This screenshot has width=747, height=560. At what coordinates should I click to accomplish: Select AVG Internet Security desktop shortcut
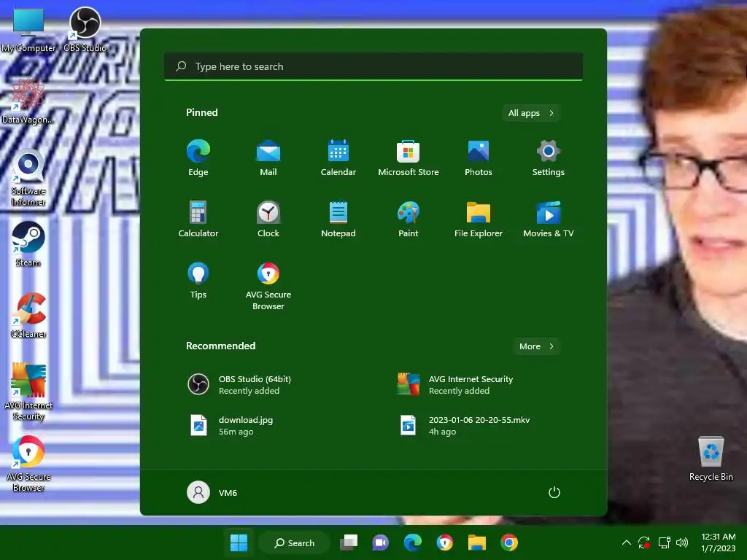coord(28,392)
